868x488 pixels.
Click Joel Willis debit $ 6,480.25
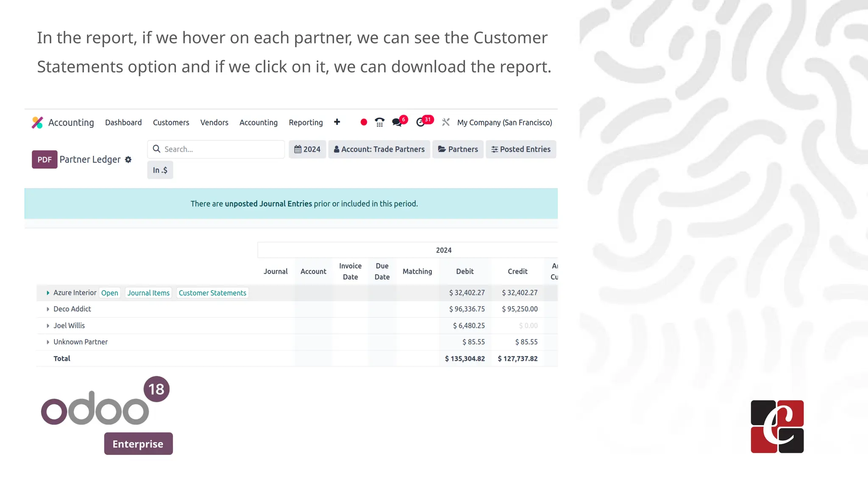(x=469, y=326)
